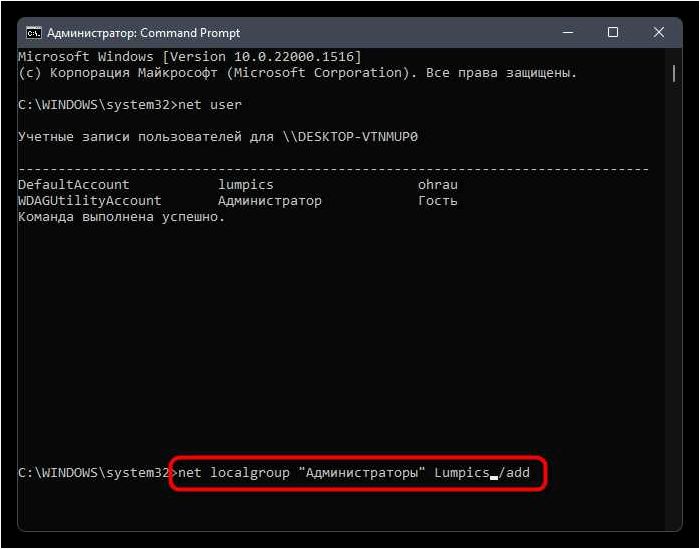Close the Command Prompt window

pyautogui.click(x=658, y=33)
